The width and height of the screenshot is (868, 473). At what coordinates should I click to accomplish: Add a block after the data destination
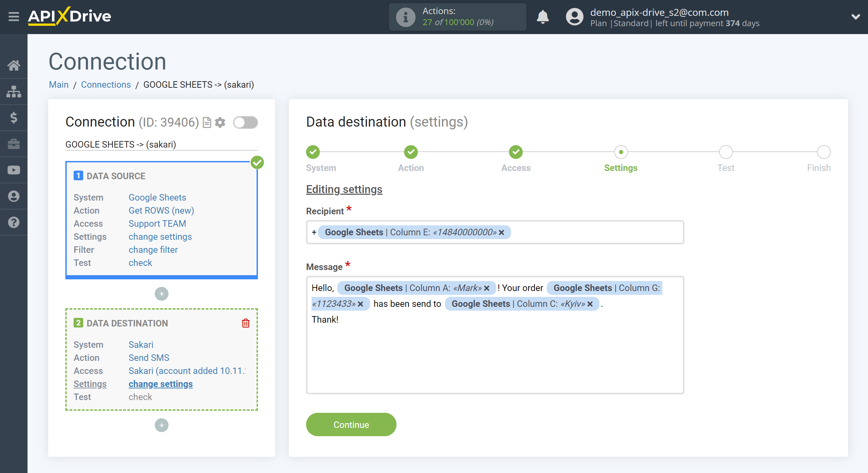click(x=162, y=425)
